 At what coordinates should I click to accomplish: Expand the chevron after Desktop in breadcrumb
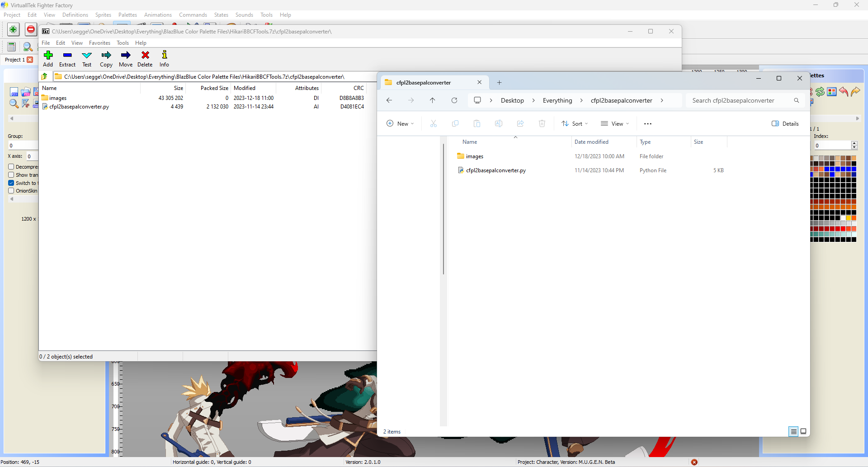click(533, 100)
